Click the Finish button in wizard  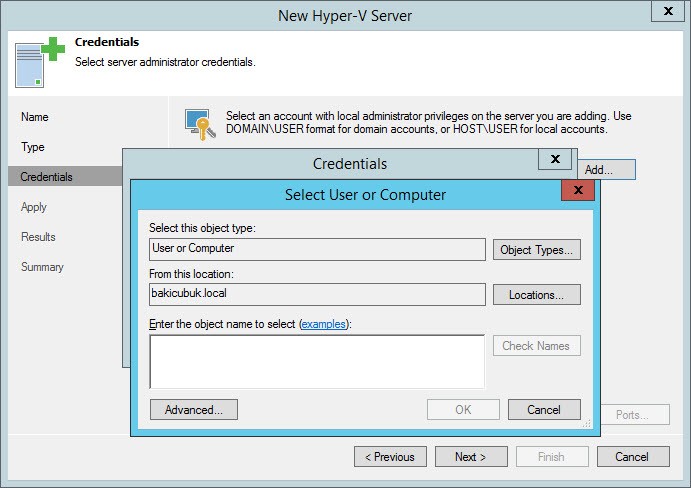coord(552,457)
